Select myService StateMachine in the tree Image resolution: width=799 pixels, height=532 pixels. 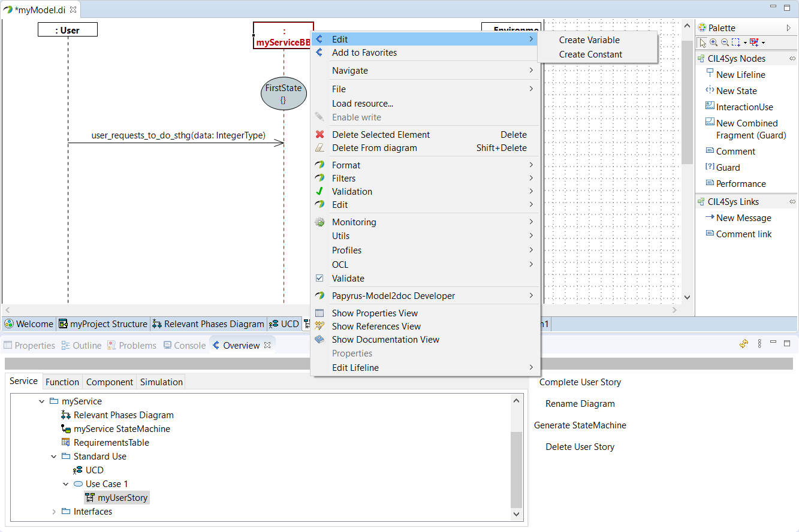pyautogui.click(x=116, y=429)
